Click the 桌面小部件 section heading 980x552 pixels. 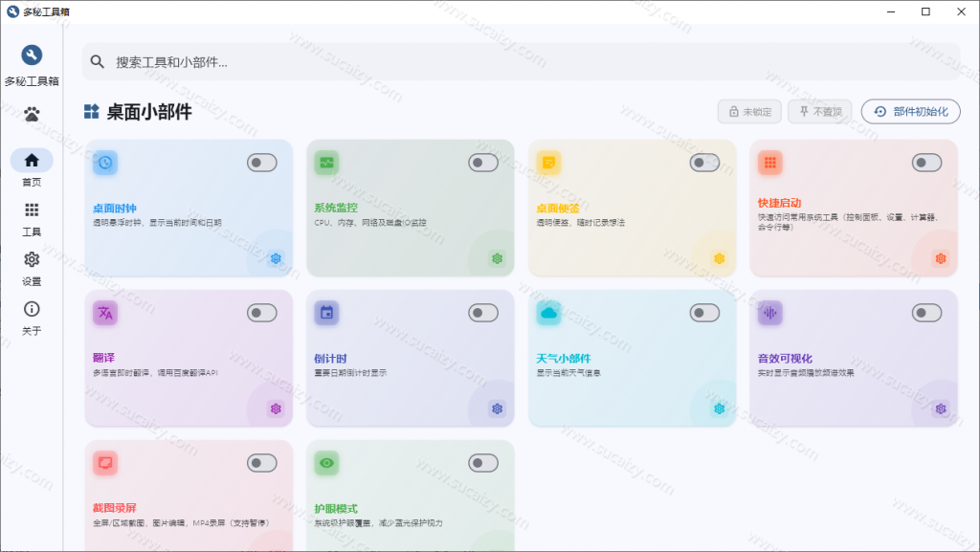149,112
